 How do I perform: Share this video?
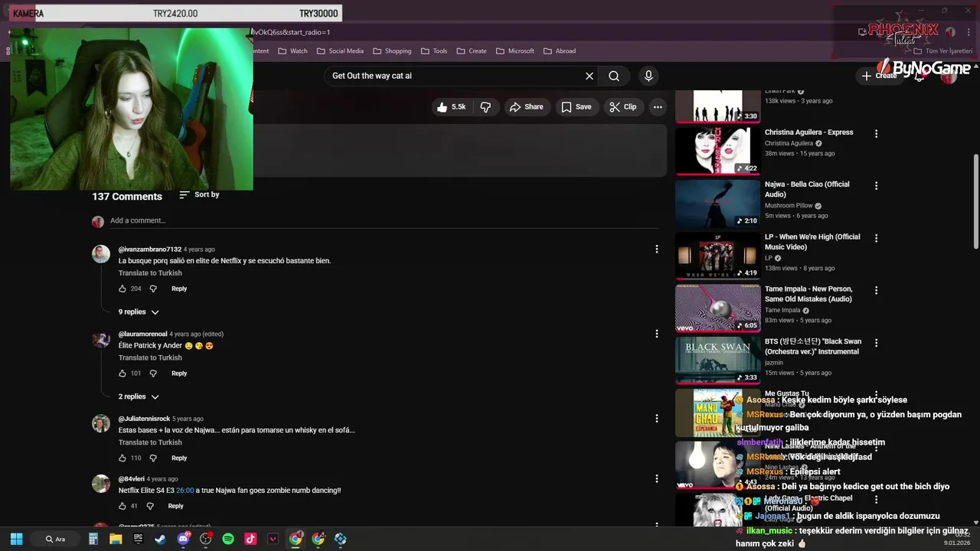(x=527, y=107)
